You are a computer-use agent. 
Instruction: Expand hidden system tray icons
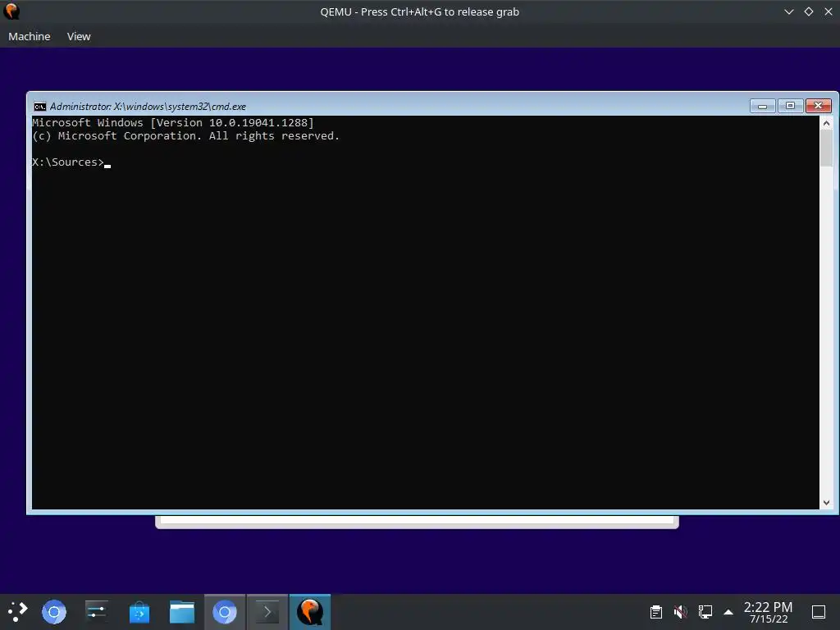coord(728,612)
